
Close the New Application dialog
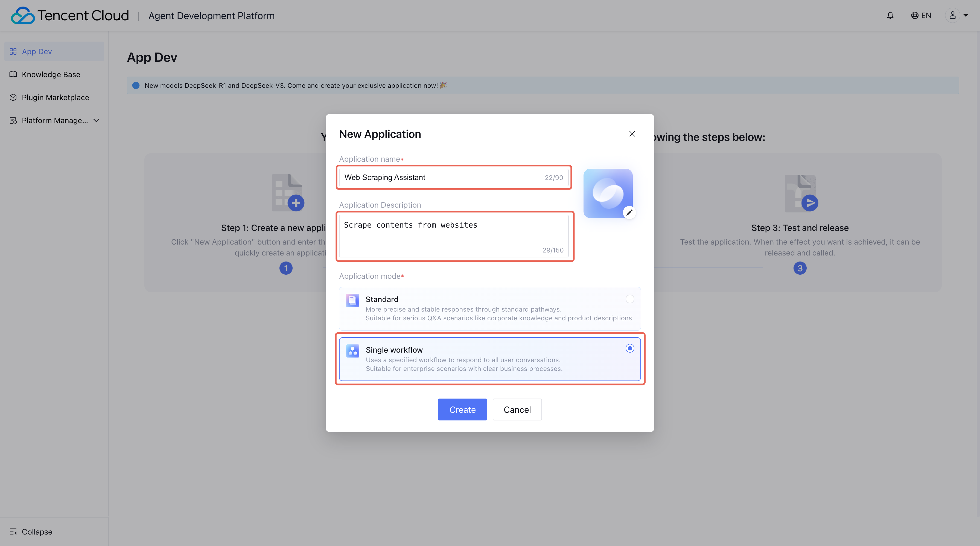tap(632, 134)
